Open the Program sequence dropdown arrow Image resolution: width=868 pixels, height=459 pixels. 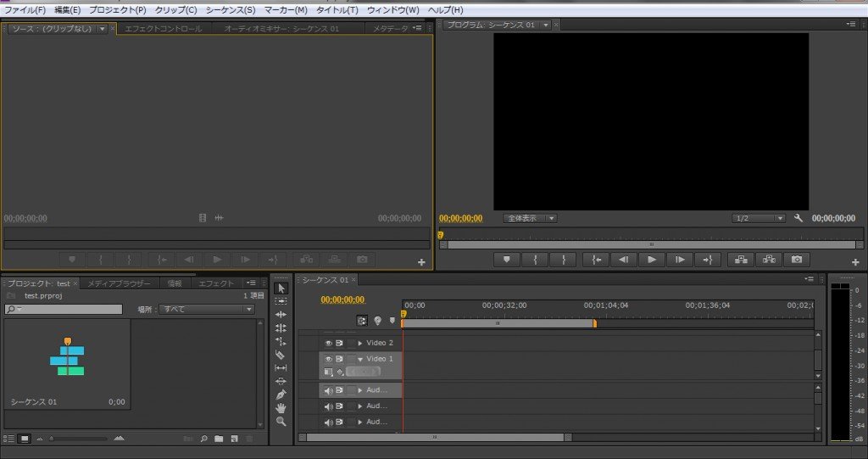tap(546, 25)
